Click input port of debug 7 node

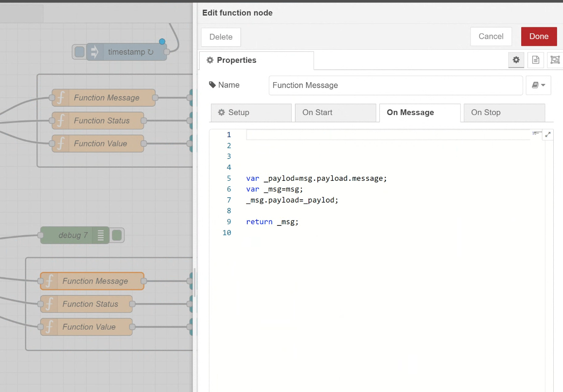(41, 235)
